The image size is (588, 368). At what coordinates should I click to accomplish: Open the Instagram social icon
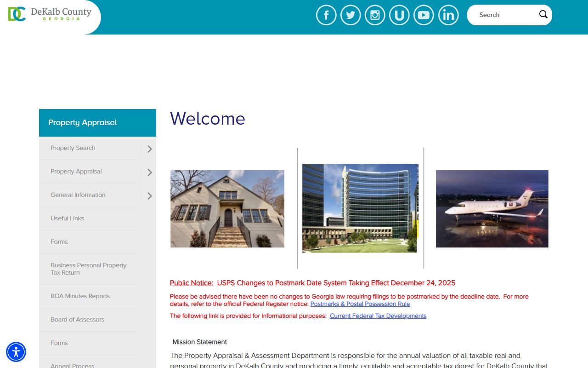pos(375,15)
